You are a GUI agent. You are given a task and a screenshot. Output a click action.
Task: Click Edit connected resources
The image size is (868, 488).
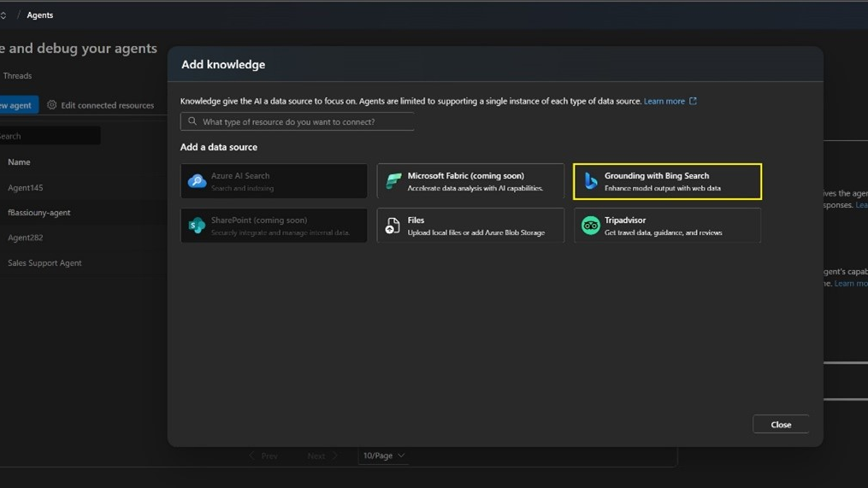[x=100, y=104]
